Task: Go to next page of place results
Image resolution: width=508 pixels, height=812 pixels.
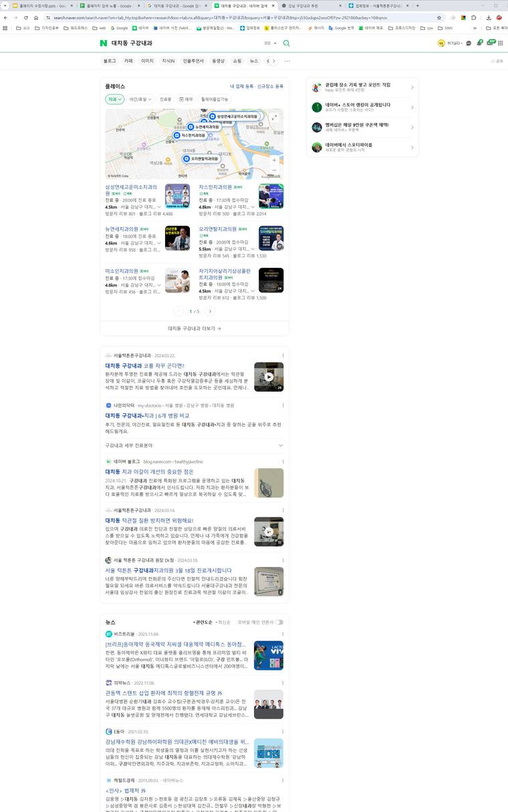Action: point(210,311)
